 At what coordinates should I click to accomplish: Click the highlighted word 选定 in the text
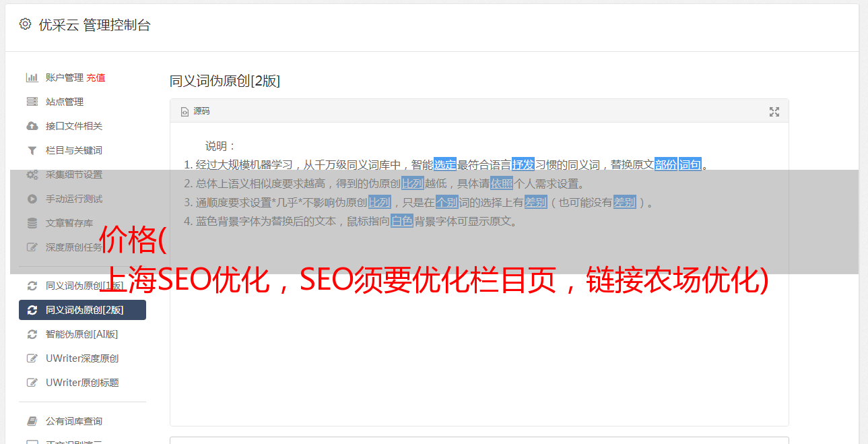(x=445, y=164)
